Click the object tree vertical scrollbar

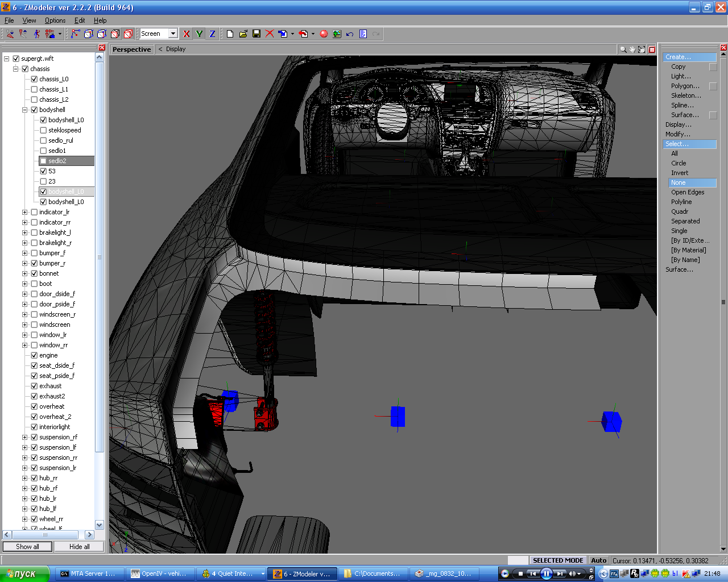[100, 256]
